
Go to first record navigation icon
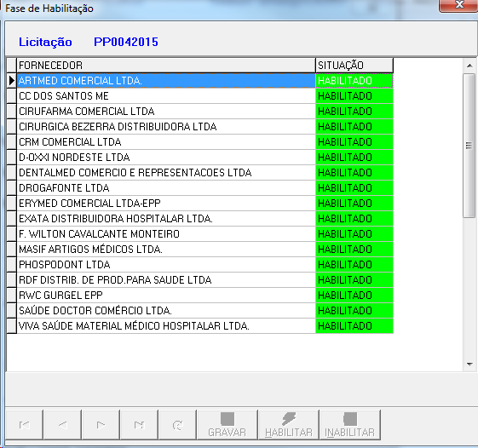(25, 424)
